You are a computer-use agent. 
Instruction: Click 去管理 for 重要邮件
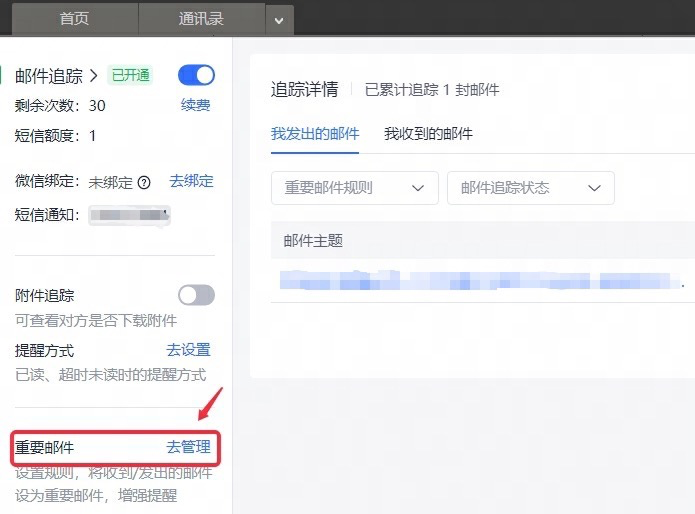click(188, 447)
